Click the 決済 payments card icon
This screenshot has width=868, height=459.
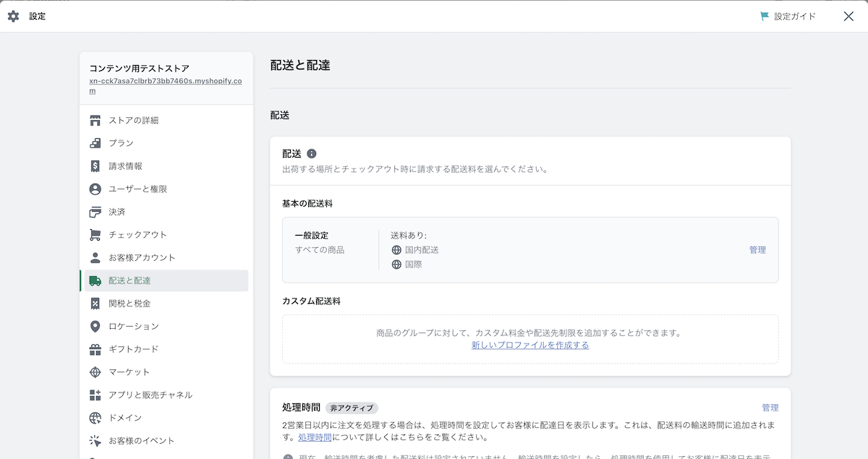tap(95, 212)
